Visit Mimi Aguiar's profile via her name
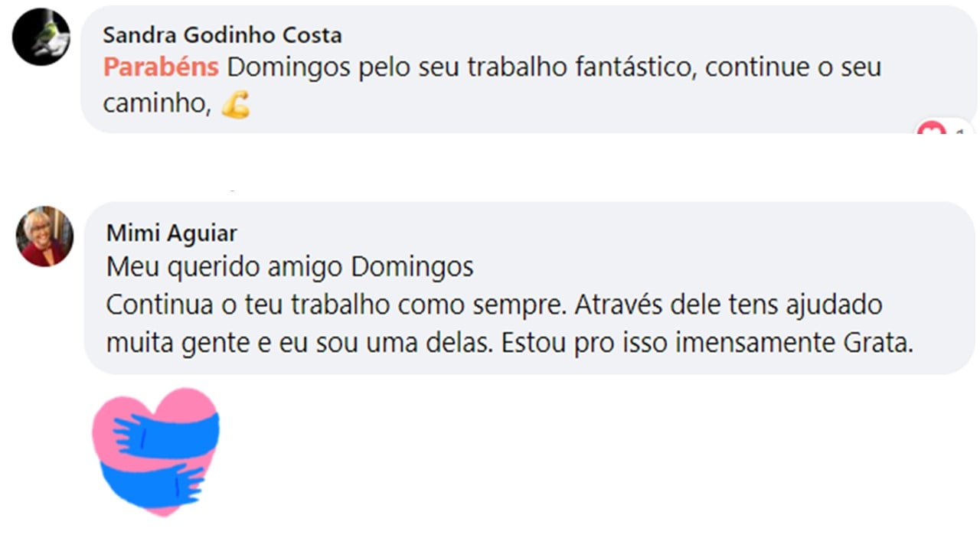 (171, 233)
